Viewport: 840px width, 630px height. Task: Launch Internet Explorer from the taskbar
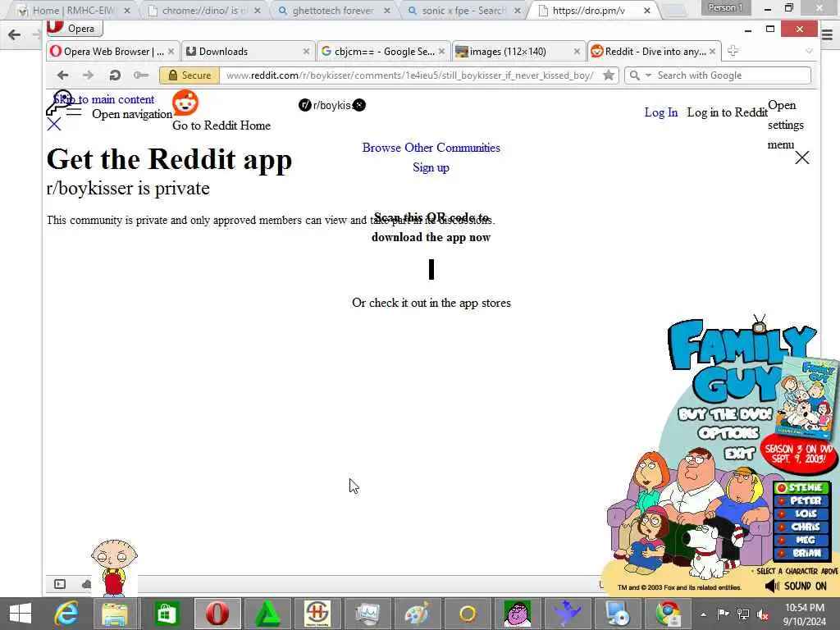point(66,614)
